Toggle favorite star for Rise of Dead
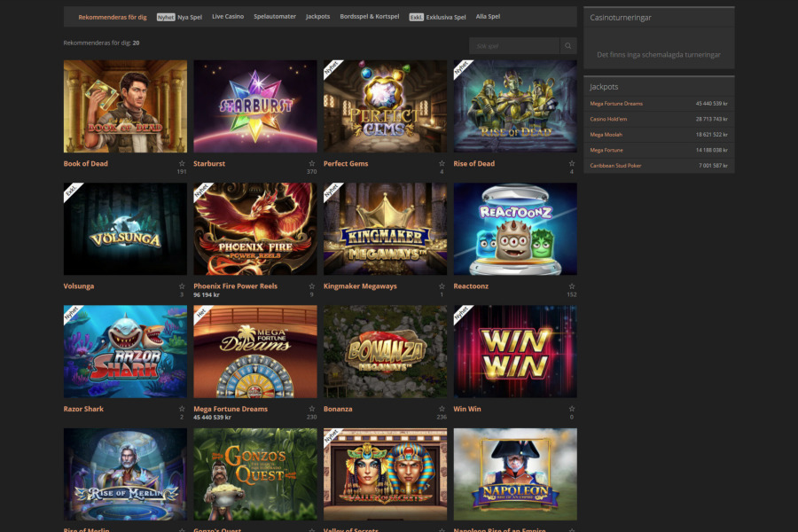 coord(572,163)
